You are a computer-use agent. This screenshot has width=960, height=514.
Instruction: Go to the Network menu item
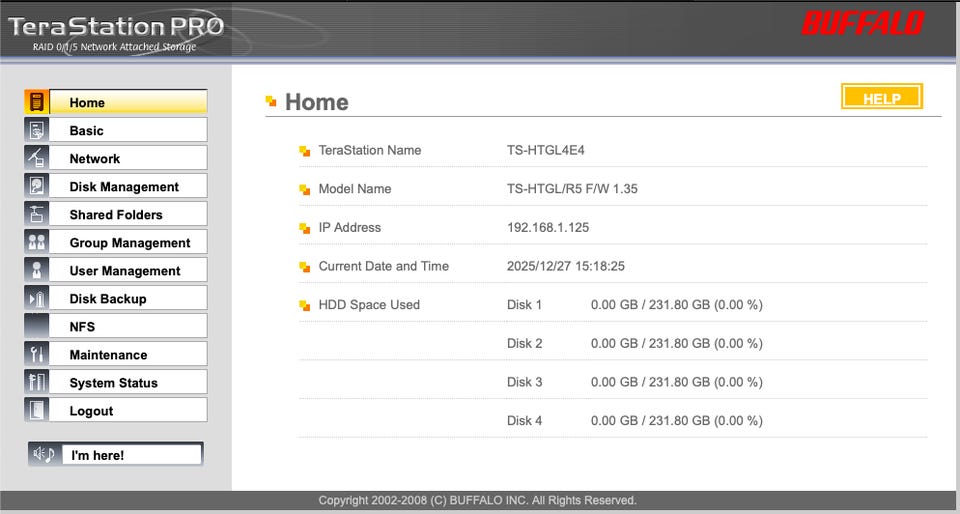(x=128, y=158)
